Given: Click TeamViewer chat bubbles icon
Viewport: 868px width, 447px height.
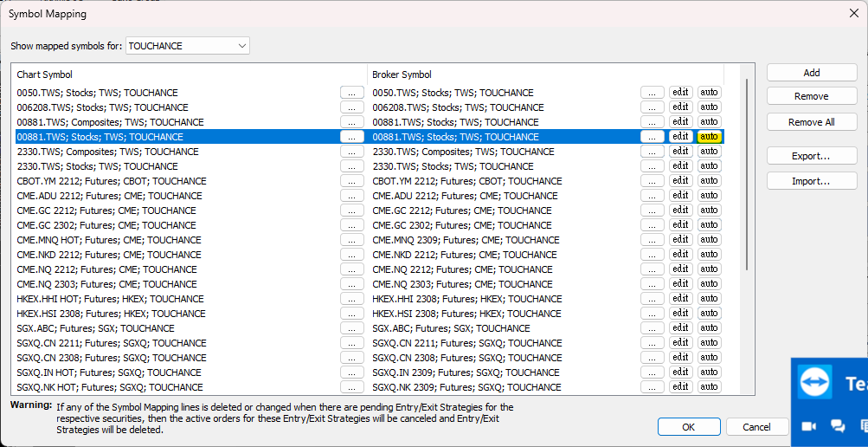Looking at the screenshot, I should (x=838, y=426).
